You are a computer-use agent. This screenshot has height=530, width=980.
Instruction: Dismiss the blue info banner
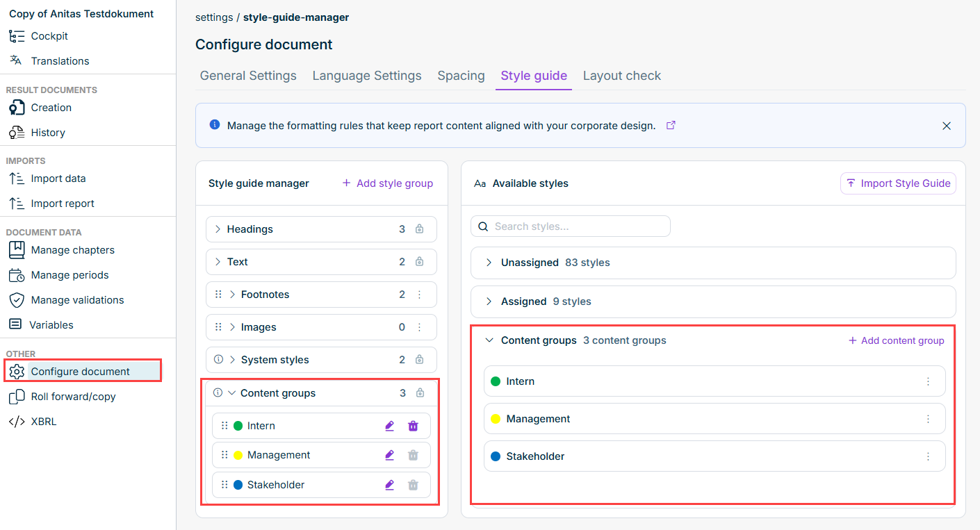point(947,126)
